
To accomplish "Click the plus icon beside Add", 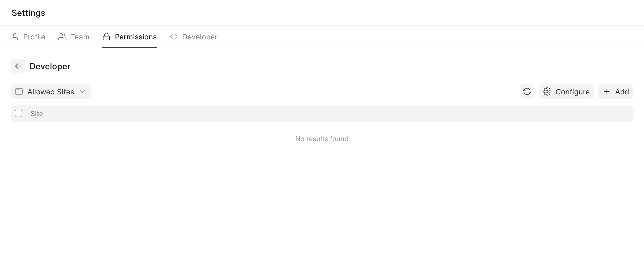I will 607,92.
